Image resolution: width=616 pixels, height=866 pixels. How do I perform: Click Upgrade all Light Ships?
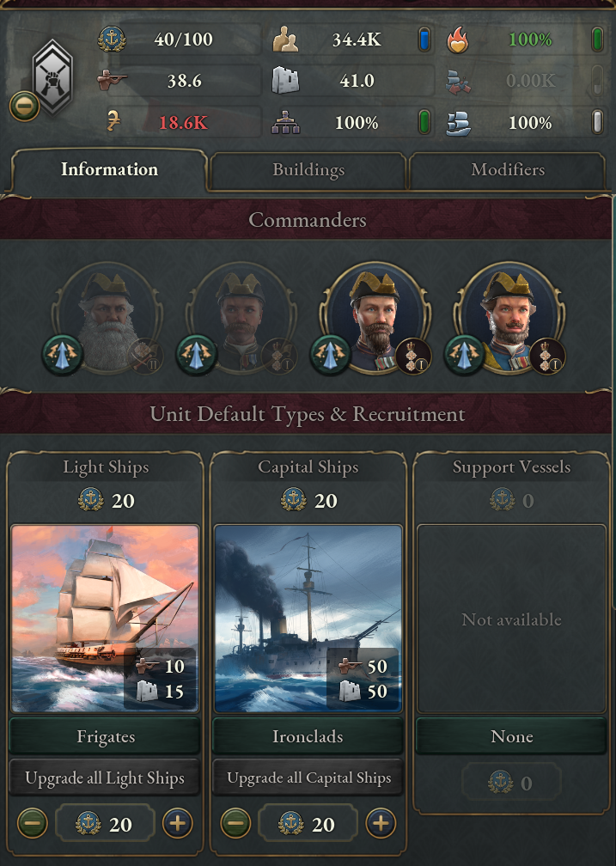coord(105,779)
